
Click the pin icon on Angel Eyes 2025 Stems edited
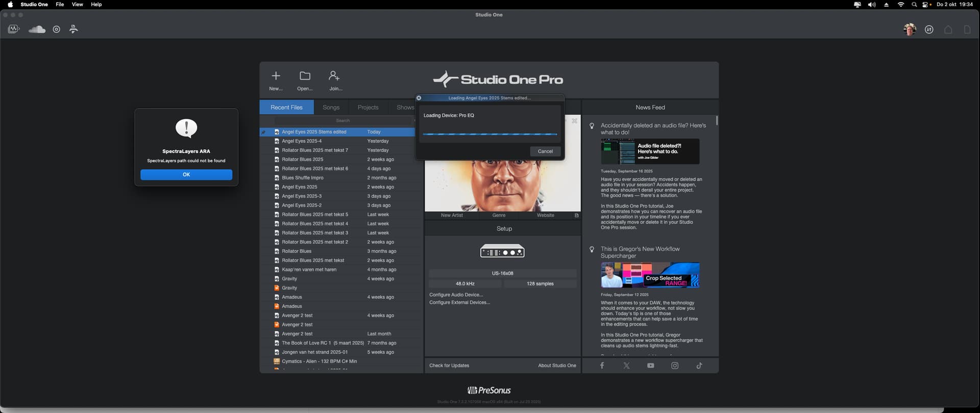coord(263,132)
